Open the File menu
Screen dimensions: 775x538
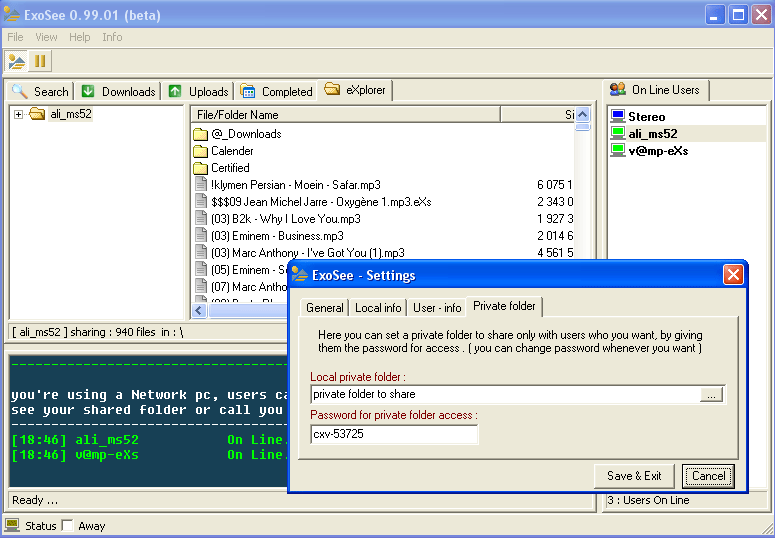click(15, 37)
